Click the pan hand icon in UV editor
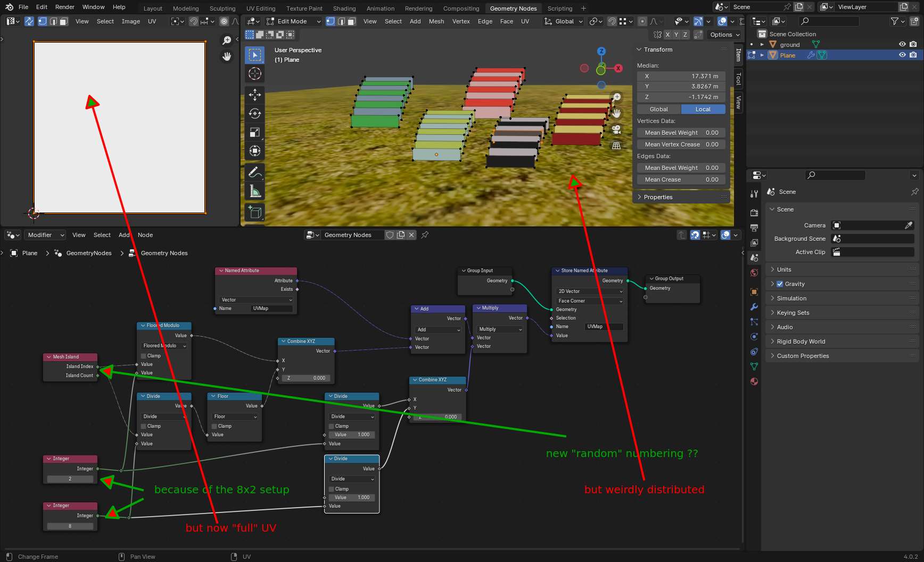 point(227,56)
